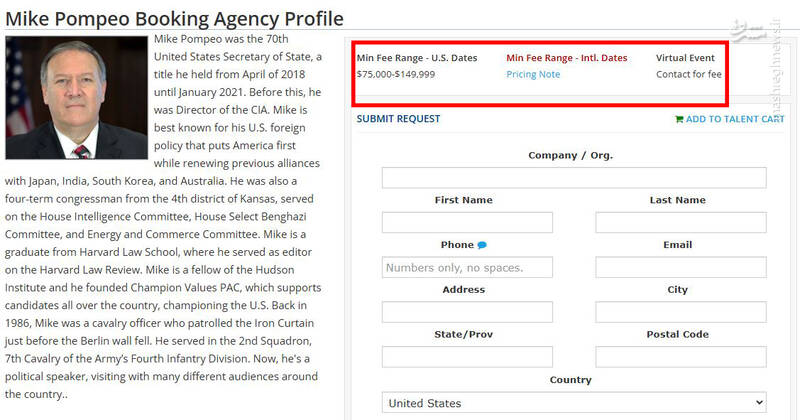Click the Contact for fee text
This screenshot has width=800, height=420.
688,74
